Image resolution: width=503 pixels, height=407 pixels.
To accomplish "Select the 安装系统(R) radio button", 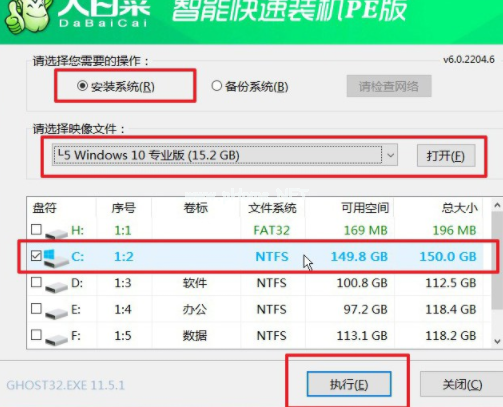I will 82,86.
